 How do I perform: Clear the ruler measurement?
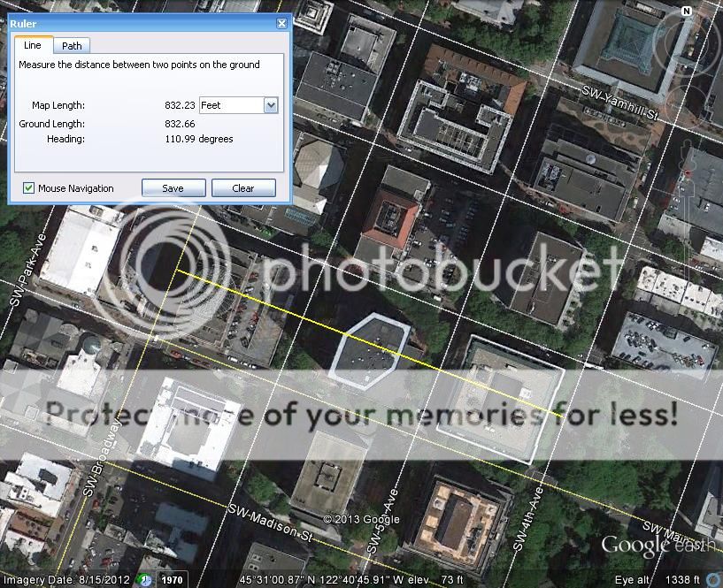(243, 188)
